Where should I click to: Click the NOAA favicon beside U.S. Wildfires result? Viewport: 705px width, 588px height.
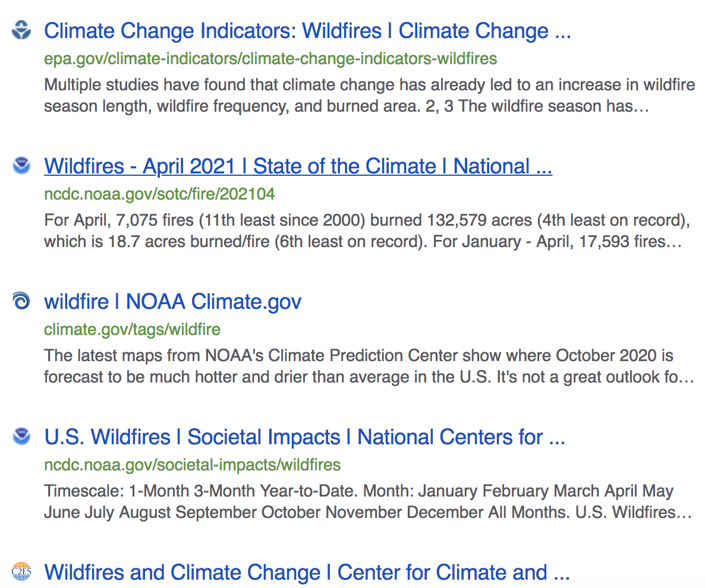(x=21, y=436)
